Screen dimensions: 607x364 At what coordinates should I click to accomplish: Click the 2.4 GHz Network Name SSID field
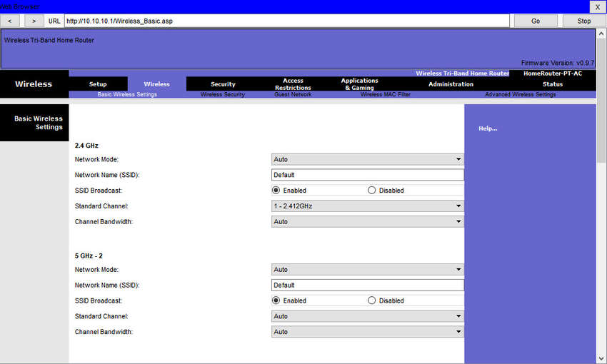click(x=367, y=175)
